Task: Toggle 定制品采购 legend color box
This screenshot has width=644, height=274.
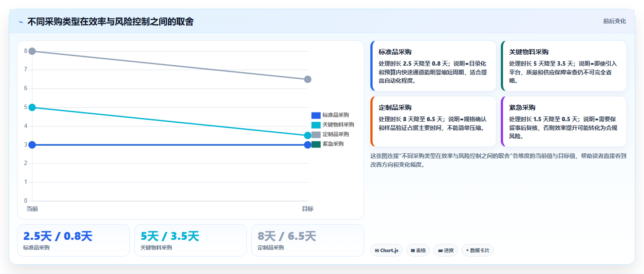Action: click(x=316, y=134)
